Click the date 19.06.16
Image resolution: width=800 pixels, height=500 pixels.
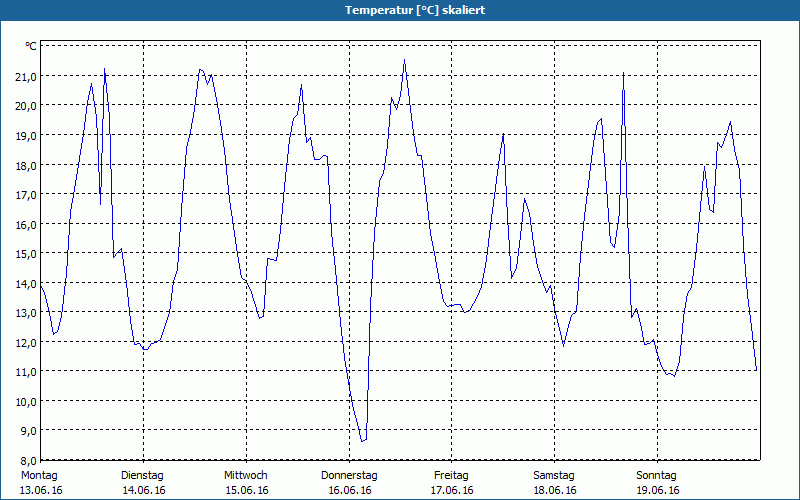658,490
